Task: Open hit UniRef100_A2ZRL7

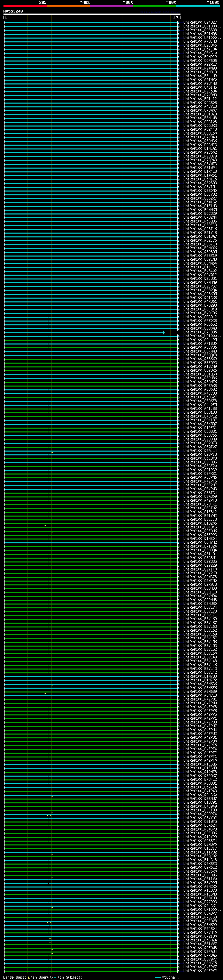Action: click(200, 65)
